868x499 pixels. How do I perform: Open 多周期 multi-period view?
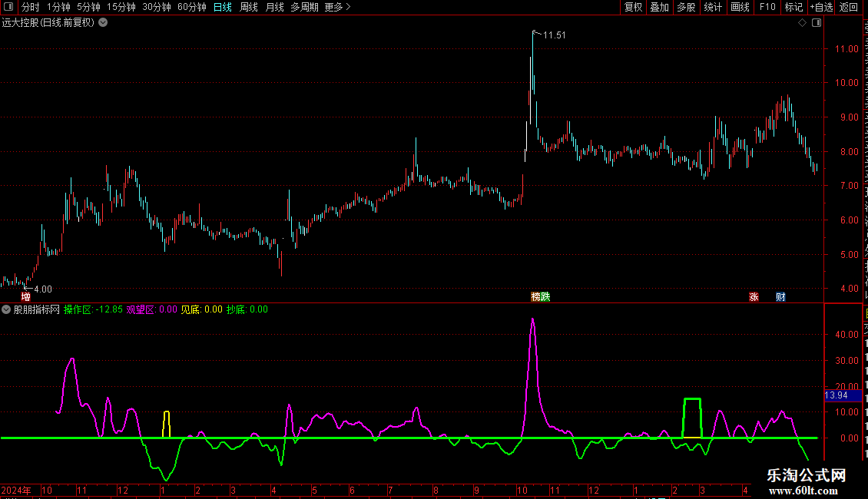click(304, 7)
